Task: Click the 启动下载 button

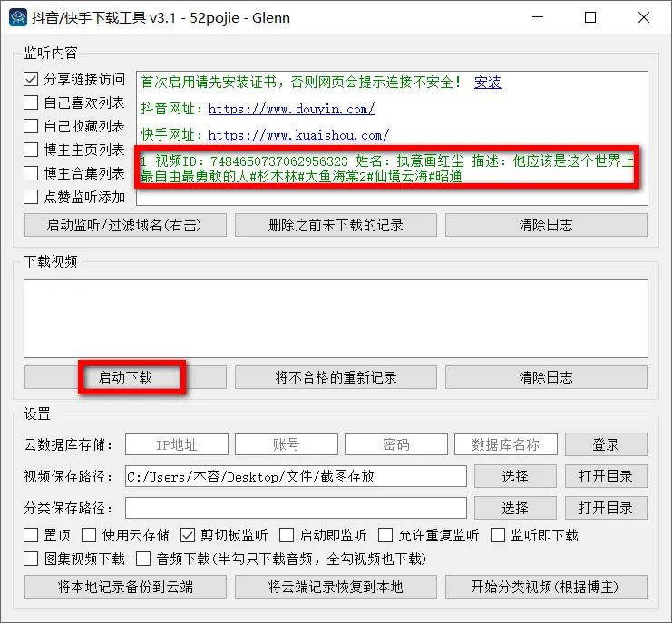Action: click(x=125, y=377)
